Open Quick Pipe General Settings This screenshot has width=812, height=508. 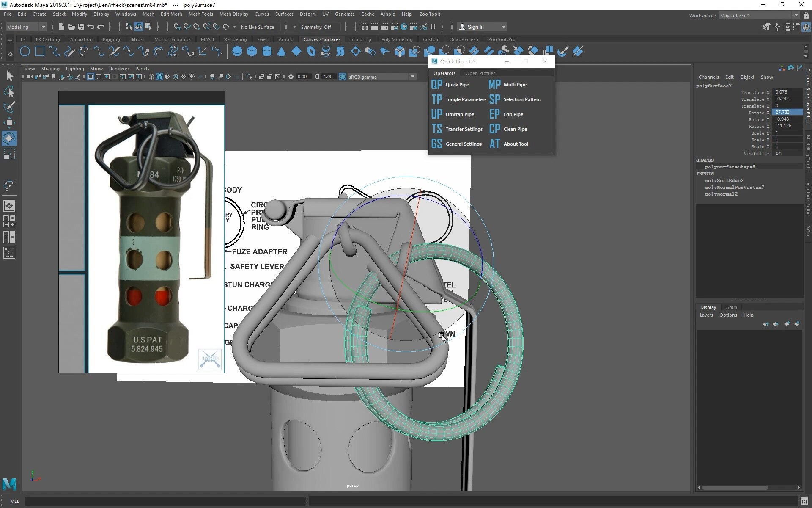tap(464, 144)
